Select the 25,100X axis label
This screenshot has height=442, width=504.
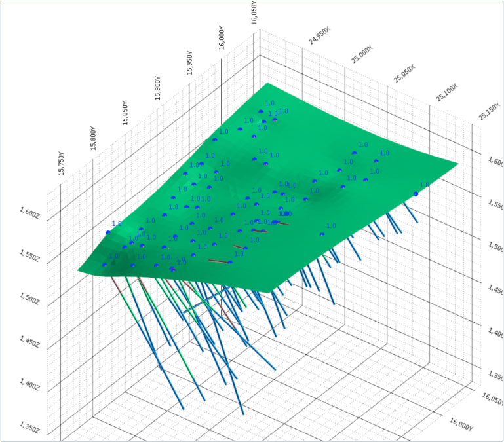click(x=447, y=92)
